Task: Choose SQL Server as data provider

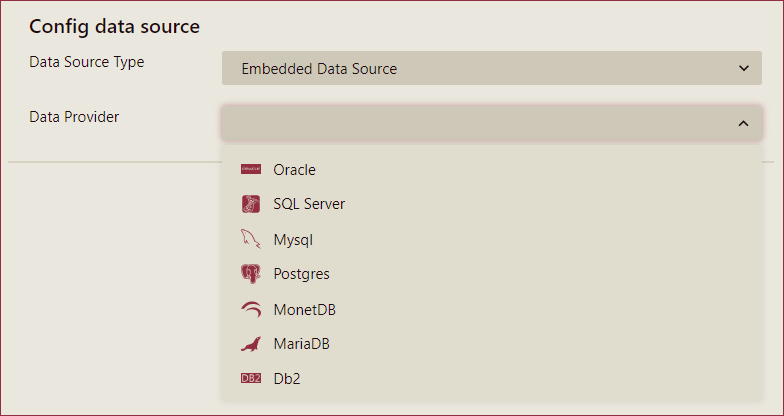Action: tap(492, 204)
